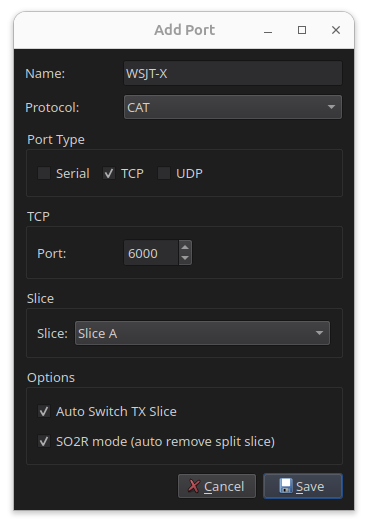Click the Protocol dropdown arrow
This screenshot has width=368, height=527.
[331, 107]
